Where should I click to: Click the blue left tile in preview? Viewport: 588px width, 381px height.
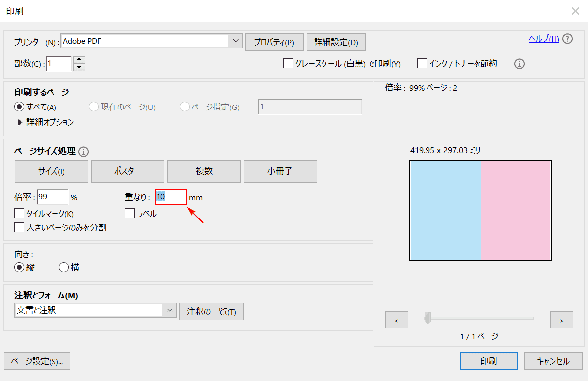[x=445, y=211]
